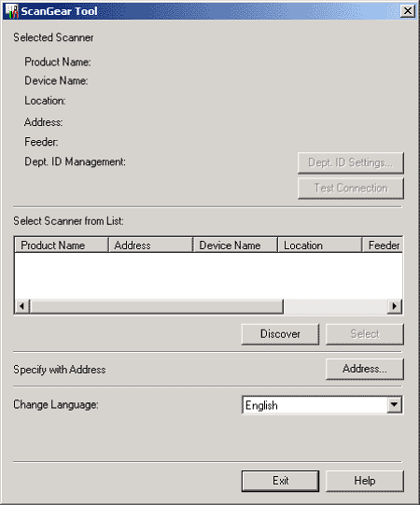Click the Test Connection button
420x505 pixels.
(350, 189)
